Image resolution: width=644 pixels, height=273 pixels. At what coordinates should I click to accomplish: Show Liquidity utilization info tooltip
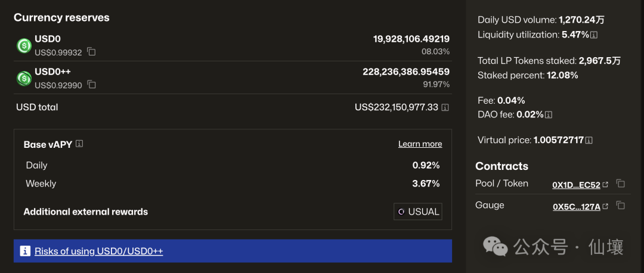click(595, 35)
